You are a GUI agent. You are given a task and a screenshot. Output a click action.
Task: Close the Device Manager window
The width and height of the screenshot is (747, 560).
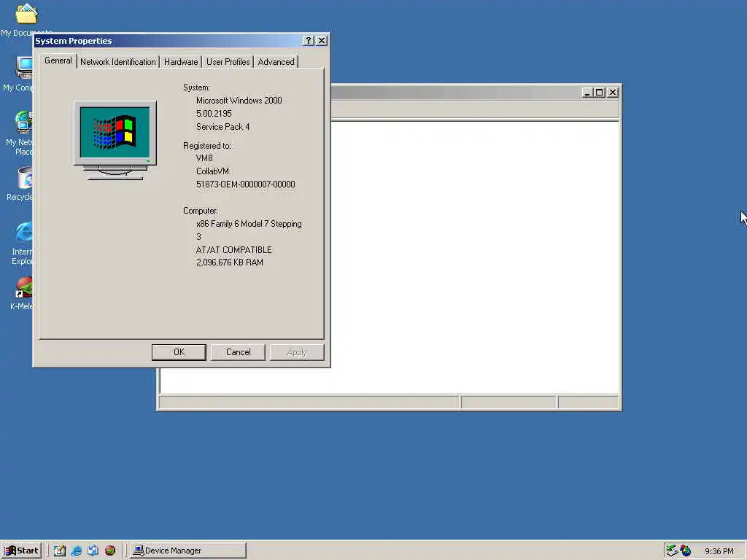click(613, 93)
